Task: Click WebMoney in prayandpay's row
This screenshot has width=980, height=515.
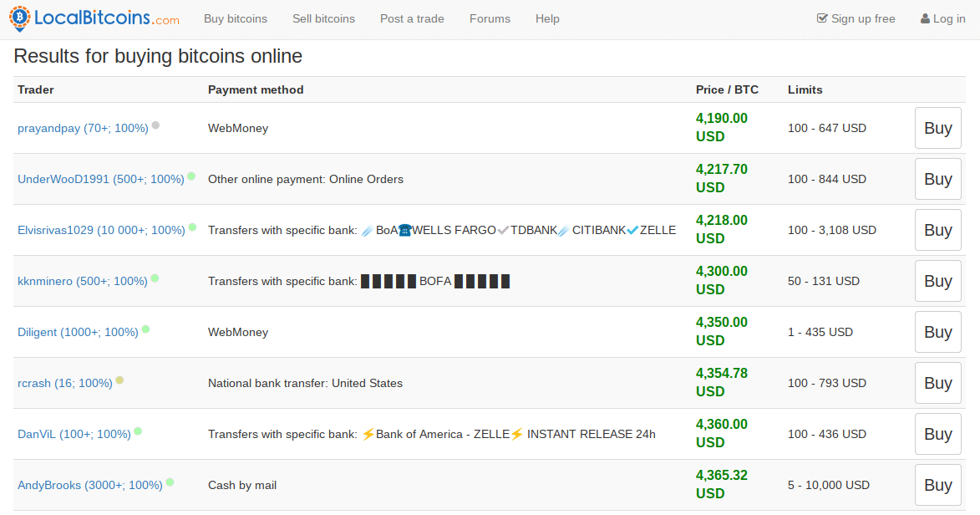Action: pyautogui.click(x=238, y=128)
